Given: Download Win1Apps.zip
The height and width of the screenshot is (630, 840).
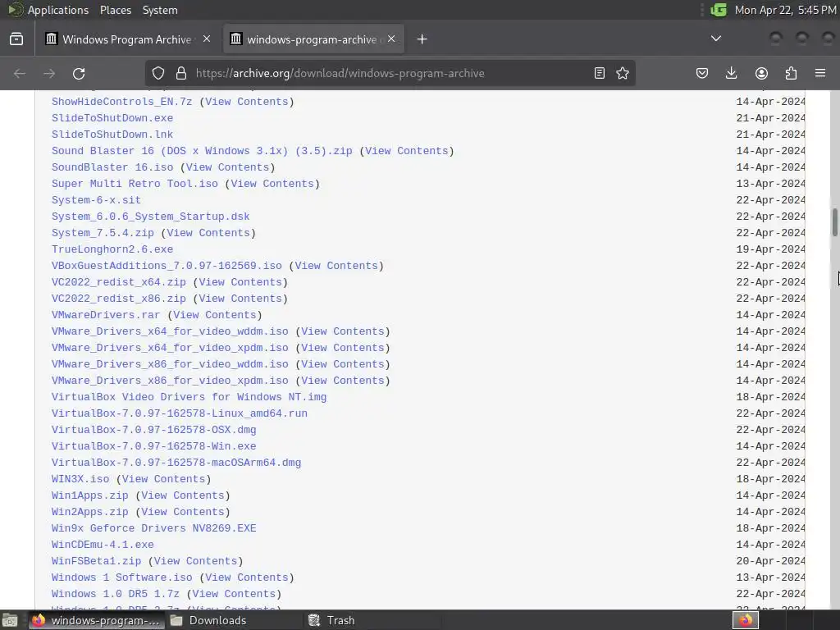Looking at the screenshot, I should (x=89, y=495).
